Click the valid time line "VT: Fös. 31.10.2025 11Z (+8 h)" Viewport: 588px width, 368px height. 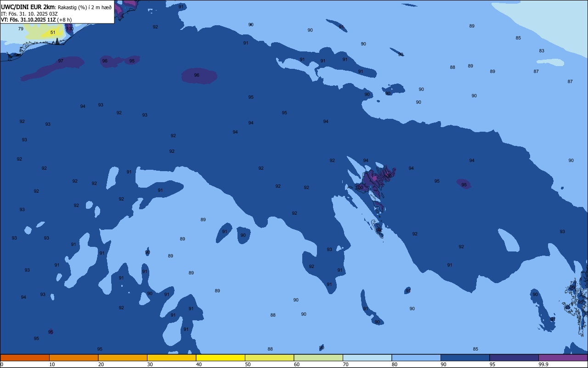click(x=36, y=20)
